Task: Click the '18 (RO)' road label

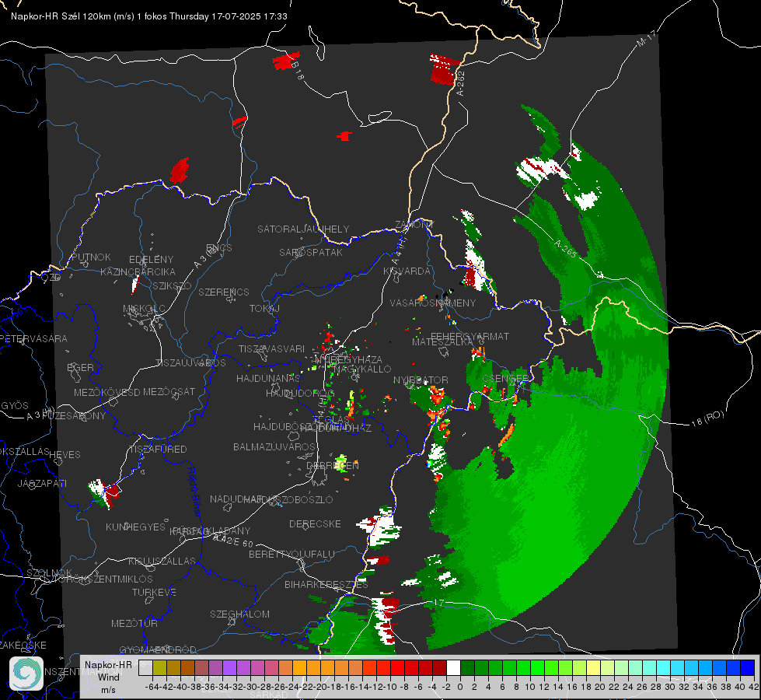Action: (x=707, y=418)
